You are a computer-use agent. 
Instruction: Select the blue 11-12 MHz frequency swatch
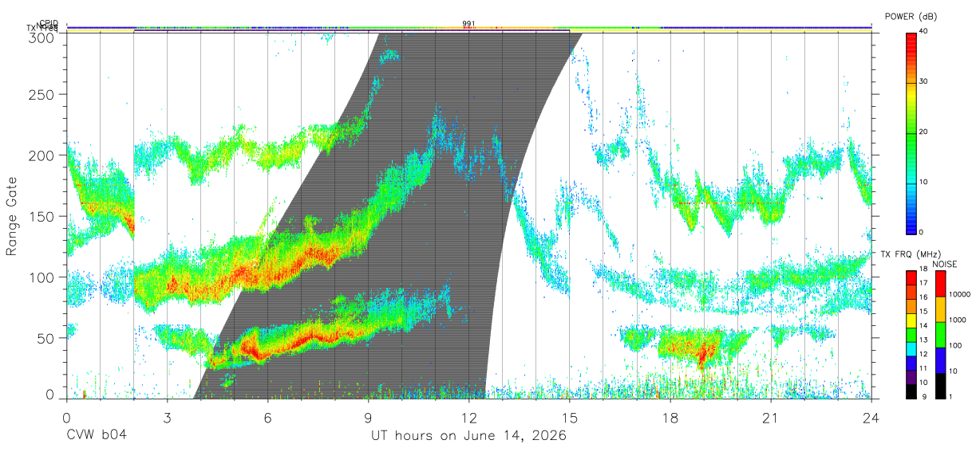coord(911,364)
